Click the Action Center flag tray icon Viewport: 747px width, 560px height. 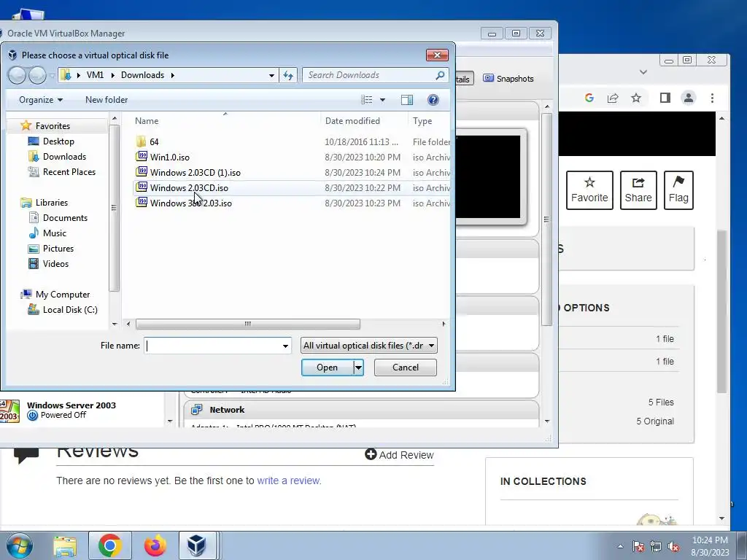[x=638, y=547]
